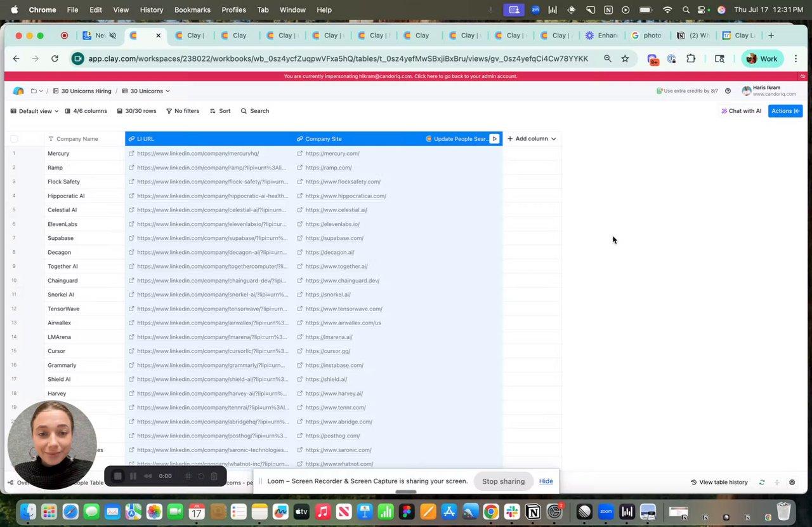Open the Bookmarks menu in the menu bar
812x527 pixels.
click(192, 10)
